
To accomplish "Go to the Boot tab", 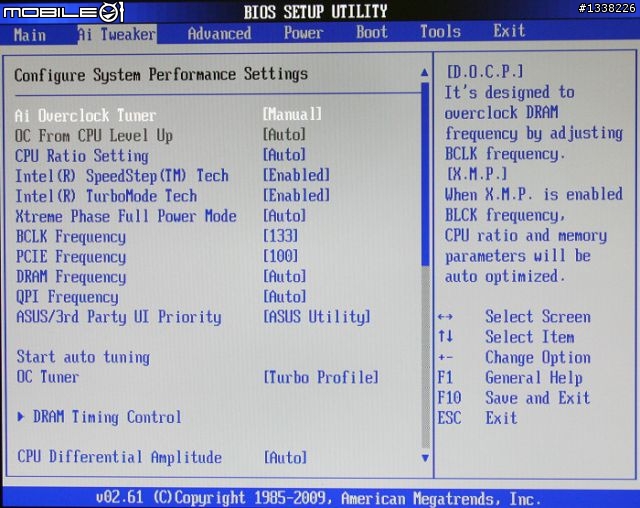I will [371, 32].
